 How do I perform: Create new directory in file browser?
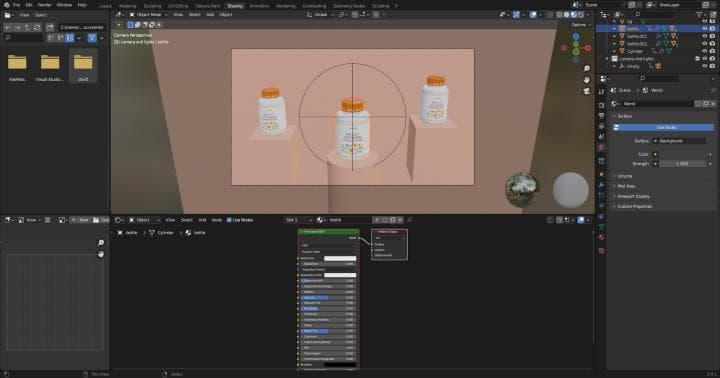tap(50, 28)
